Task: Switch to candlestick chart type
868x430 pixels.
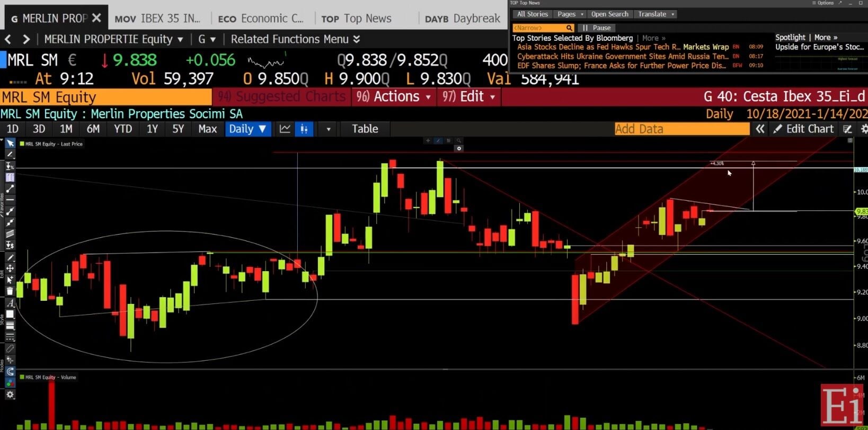Action: point(304,129)
